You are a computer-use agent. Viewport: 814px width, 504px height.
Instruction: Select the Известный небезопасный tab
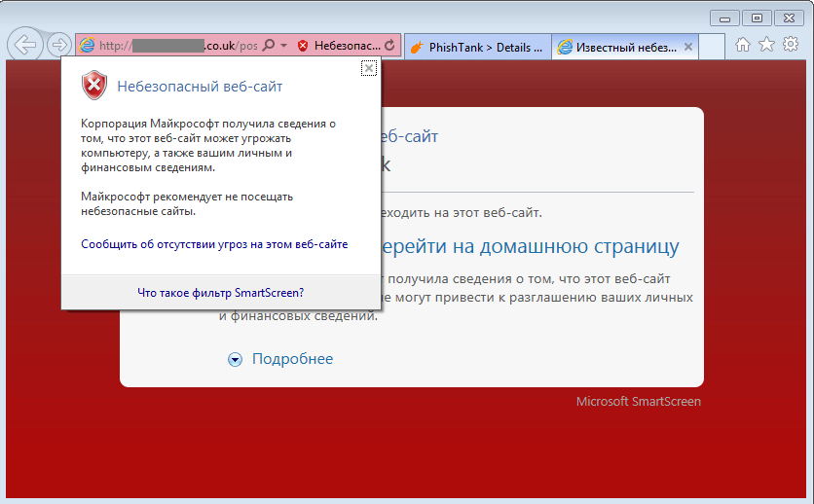tap(619, 47)
